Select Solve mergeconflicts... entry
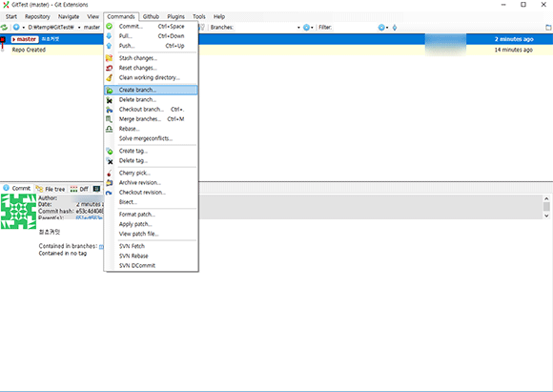Viewport: 553px width, 392px height. [x=151, y=138]
